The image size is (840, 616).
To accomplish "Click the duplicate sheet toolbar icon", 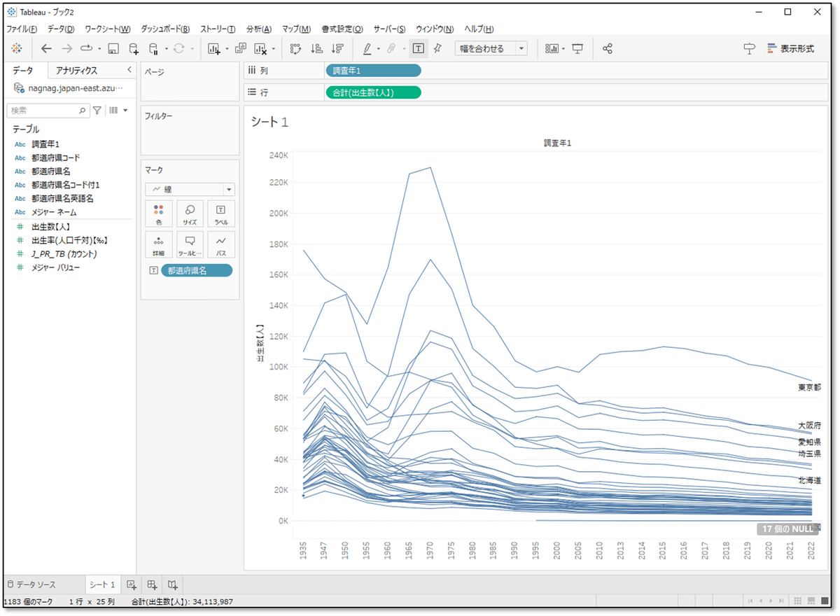I will point(240,48).
